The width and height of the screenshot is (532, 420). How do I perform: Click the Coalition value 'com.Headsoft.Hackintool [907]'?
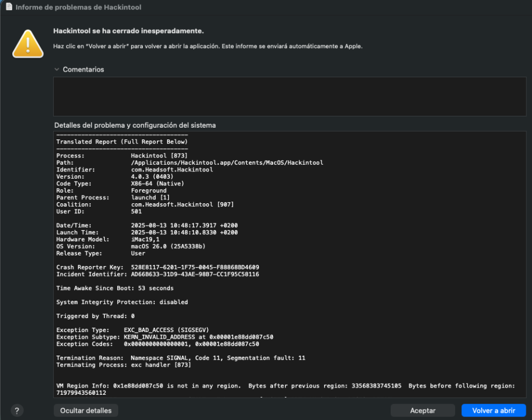182,204
